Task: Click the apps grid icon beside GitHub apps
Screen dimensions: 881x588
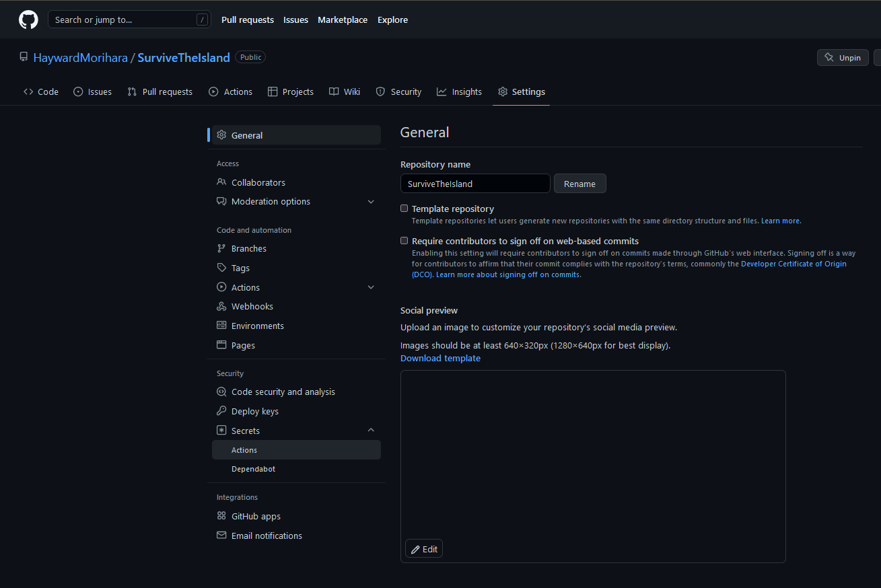Action: point(221,516)
